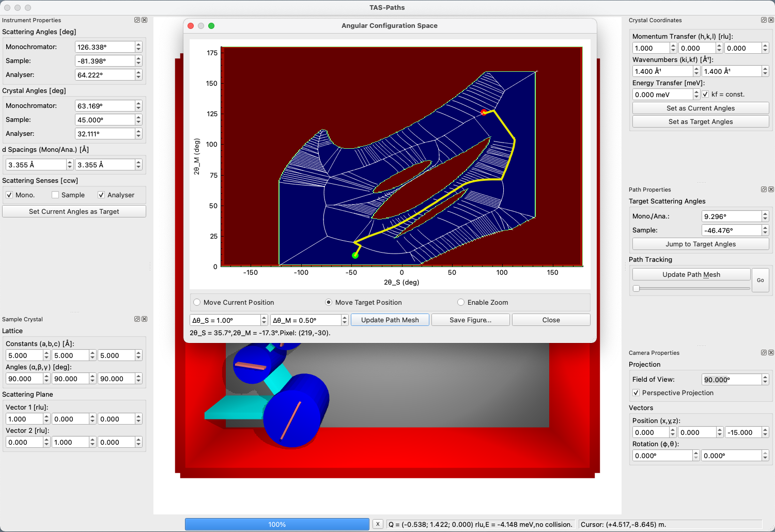The height and width of the screenshot is (532, 775).
Task: Close the Instrument Properties panel
Action: 145,20
